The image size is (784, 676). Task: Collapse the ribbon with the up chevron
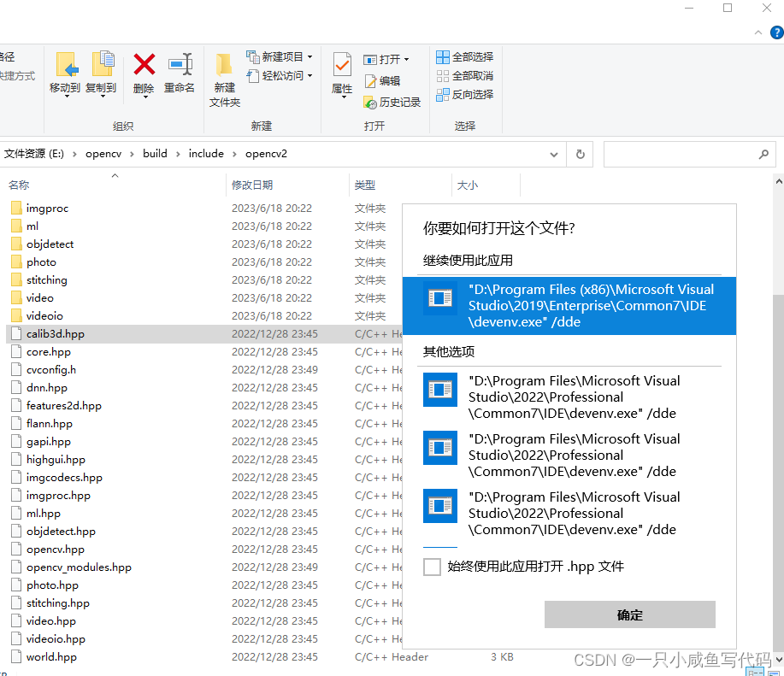758,32
